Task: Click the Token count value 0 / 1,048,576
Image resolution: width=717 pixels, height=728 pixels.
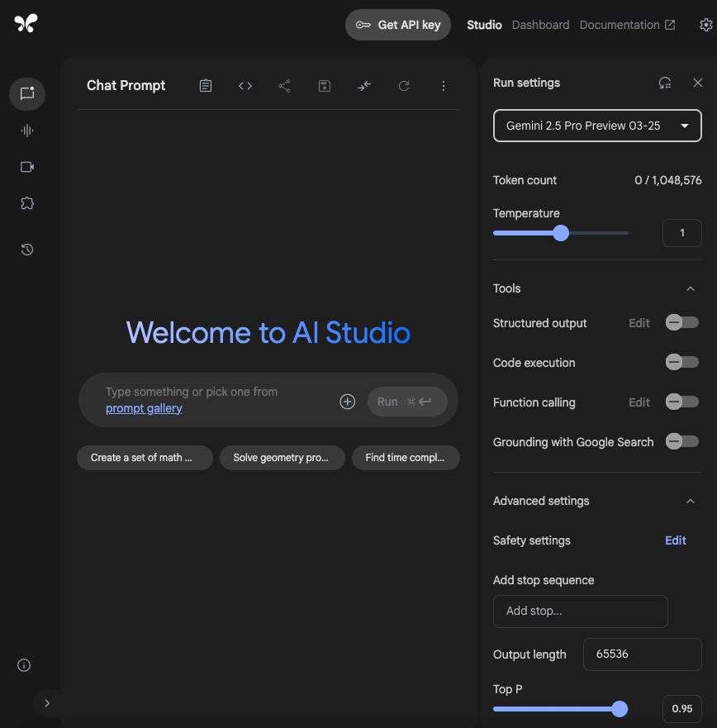Action: 667,180
